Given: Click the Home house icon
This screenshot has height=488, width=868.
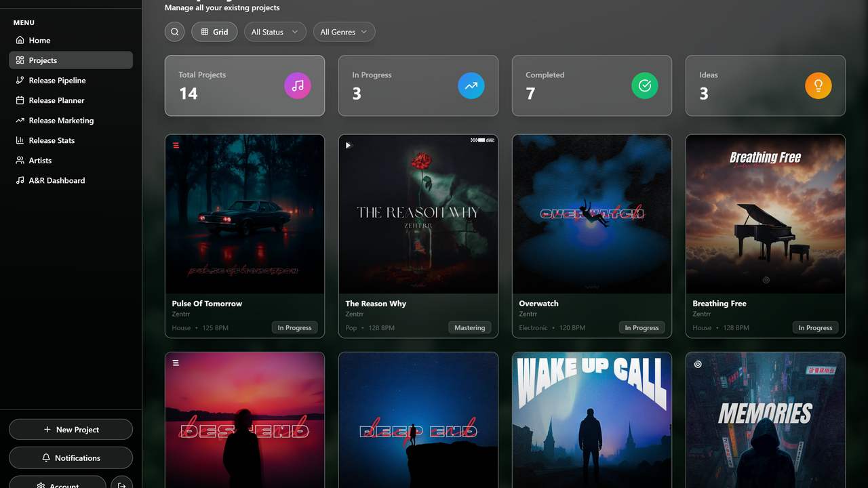Looking at the screenshot, I should click(x=20, y=40).
